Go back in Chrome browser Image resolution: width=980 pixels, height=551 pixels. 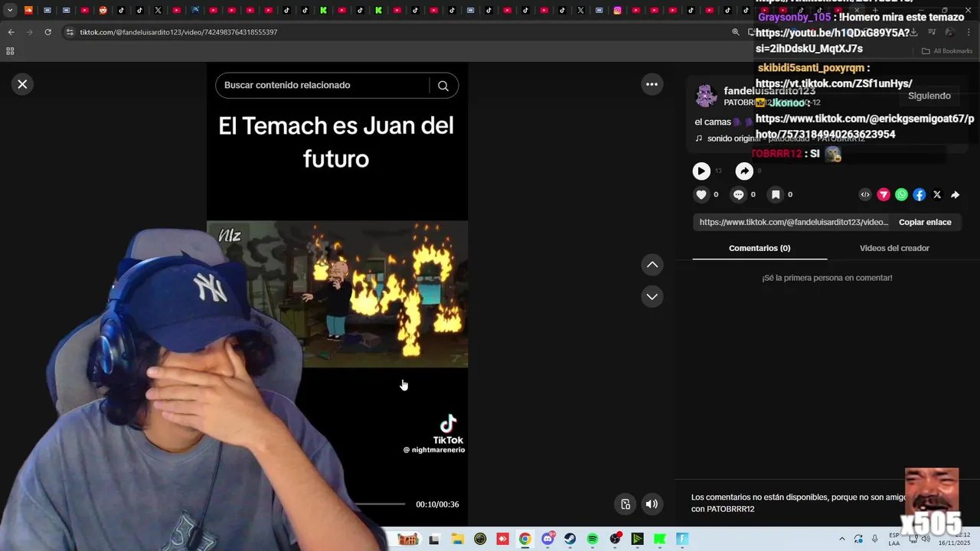[11, 32]
